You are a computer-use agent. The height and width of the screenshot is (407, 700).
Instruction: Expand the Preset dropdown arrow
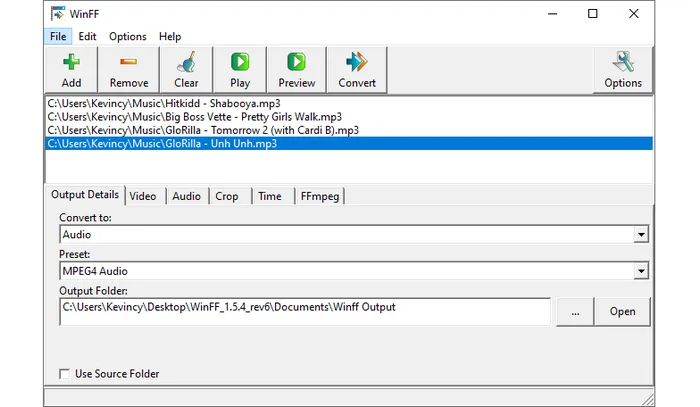point(641,271)
